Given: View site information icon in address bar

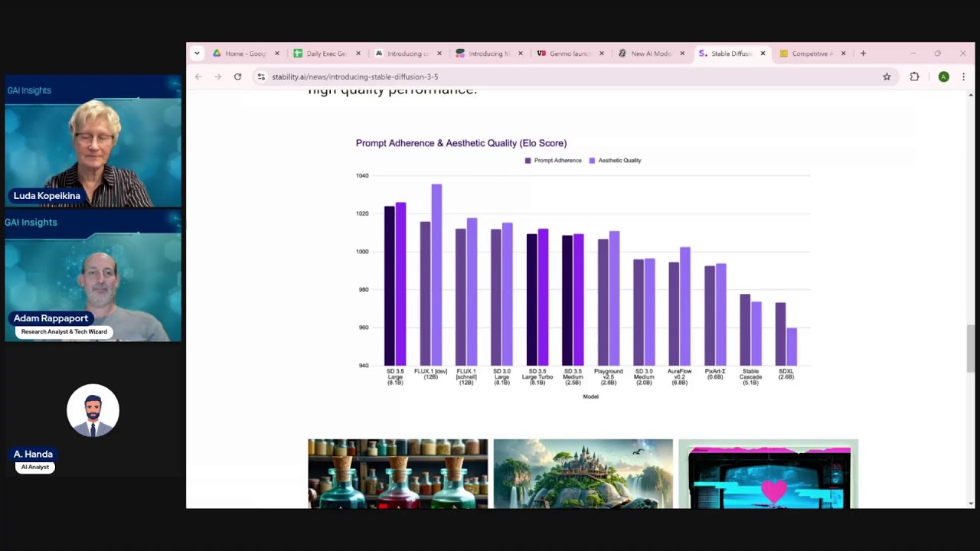Looking at the screenshot, I should 261,77.
